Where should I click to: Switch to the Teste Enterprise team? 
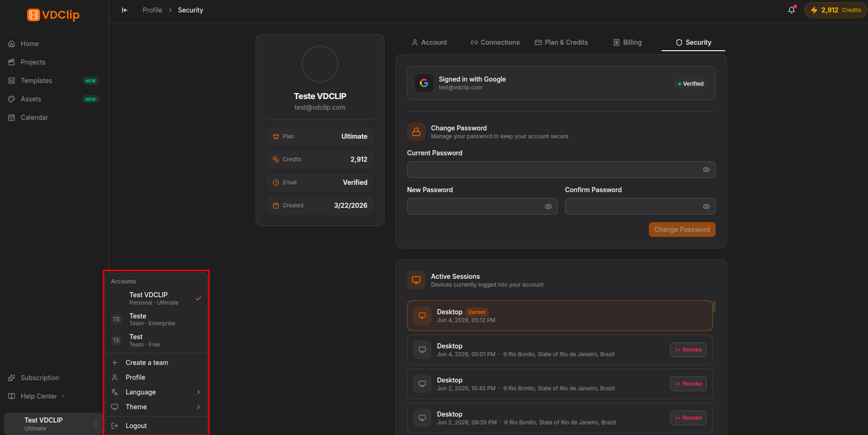pos(157,319)
